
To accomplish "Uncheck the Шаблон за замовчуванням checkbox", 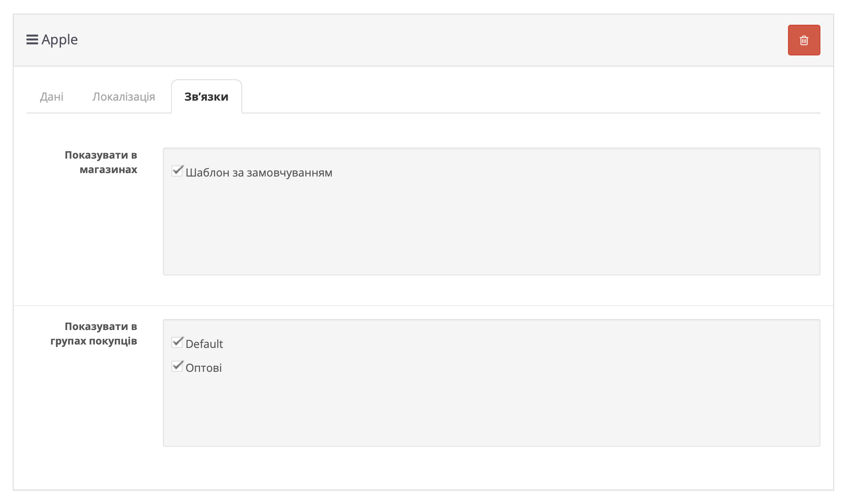I will click(x=177, y=171).
